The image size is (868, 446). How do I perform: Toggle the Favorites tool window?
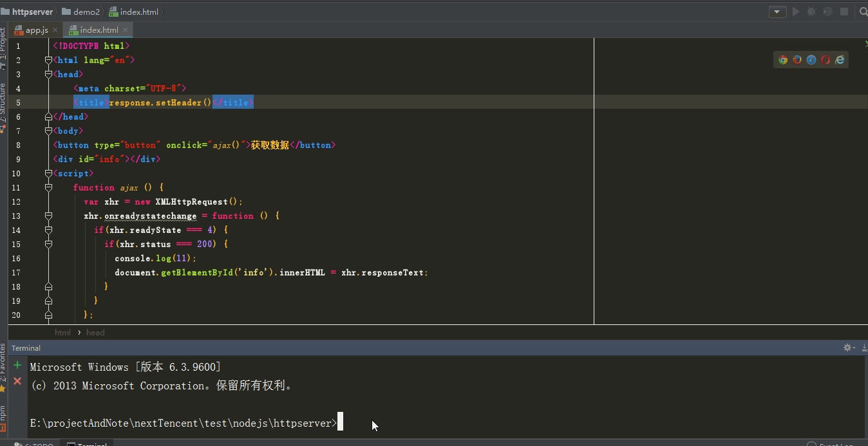click(x=3, y=367)
